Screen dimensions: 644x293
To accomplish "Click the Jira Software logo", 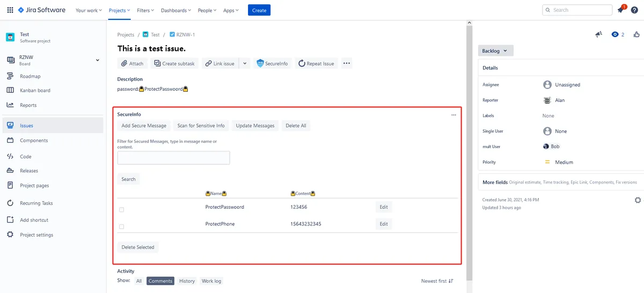I will [x=41, y=10].
